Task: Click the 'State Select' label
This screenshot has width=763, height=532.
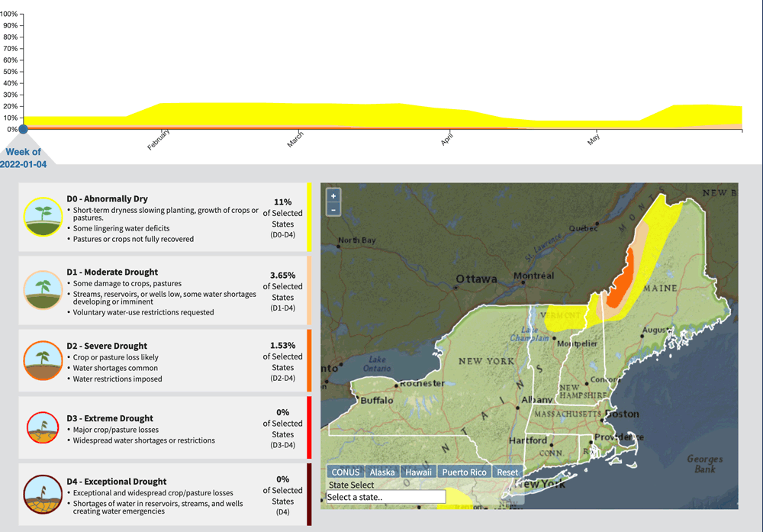Action: pos(351,485)
